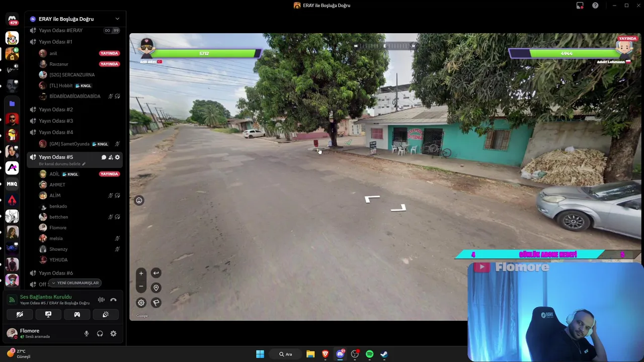Undo last move in street view
Image resolution: width=644 pixels, height=362 pixels.
coord(156,273)
